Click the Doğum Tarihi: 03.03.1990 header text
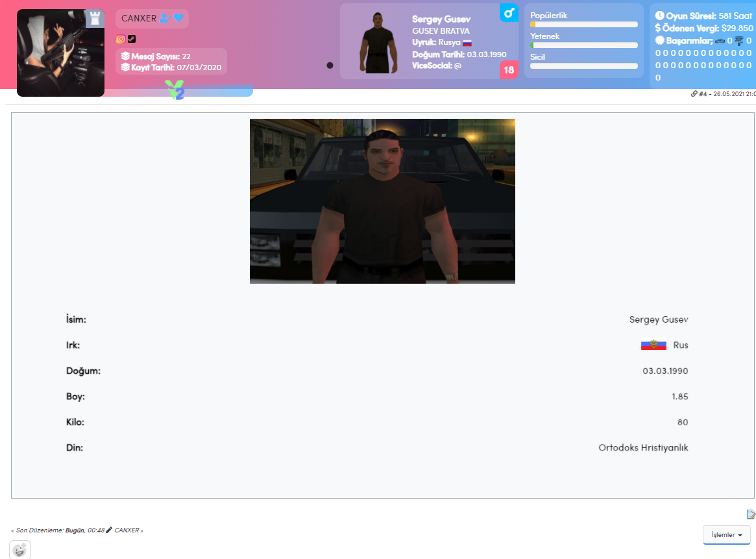The width and height of the screenshot is (756, 559). click(x=459, y=55)
